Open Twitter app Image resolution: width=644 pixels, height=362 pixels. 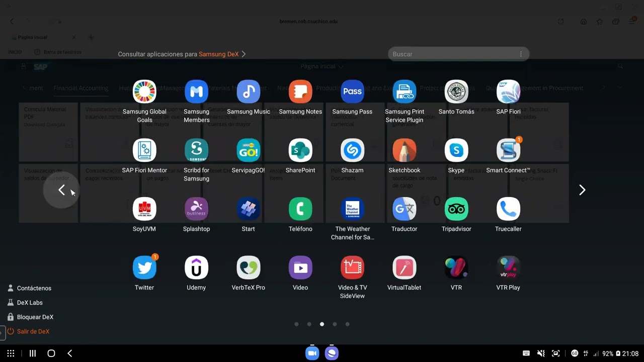(144, 268)
